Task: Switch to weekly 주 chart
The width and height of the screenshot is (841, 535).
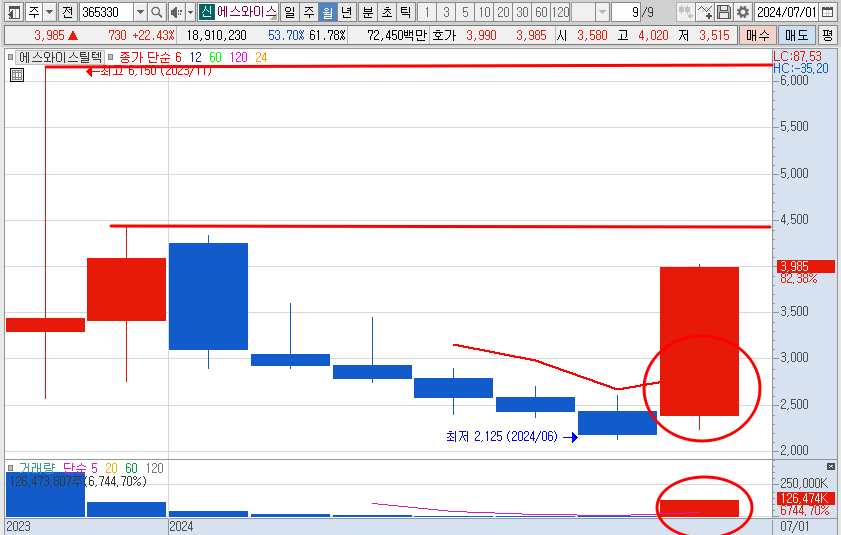Action: 308,12
